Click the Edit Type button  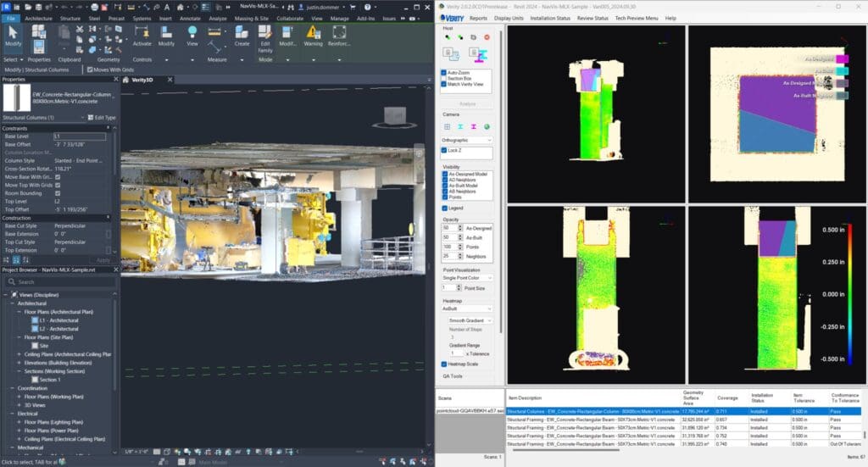pyautogui.click(x=102, y=117)
